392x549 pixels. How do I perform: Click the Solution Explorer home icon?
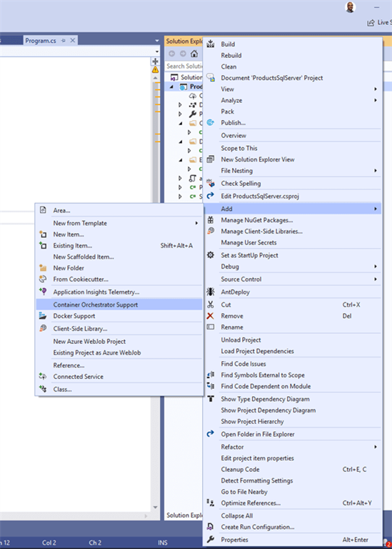(194, 54)
